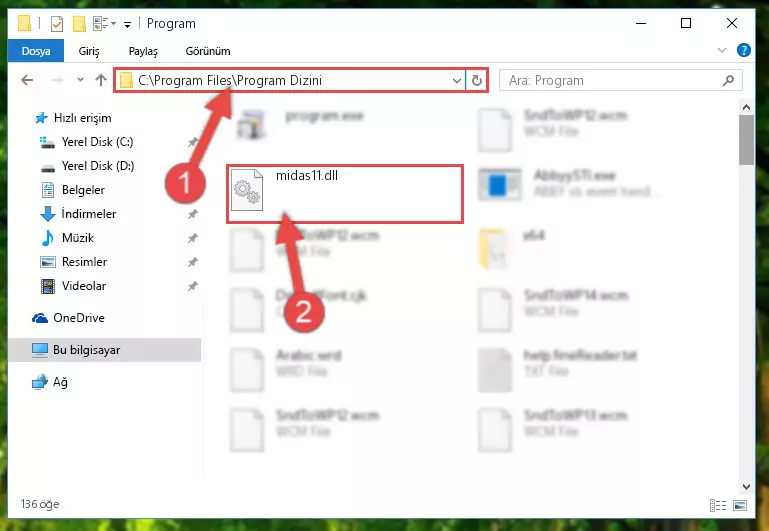The image size is (769, 531).
Task: Go up one folder level
Action: tap(101, 80)
